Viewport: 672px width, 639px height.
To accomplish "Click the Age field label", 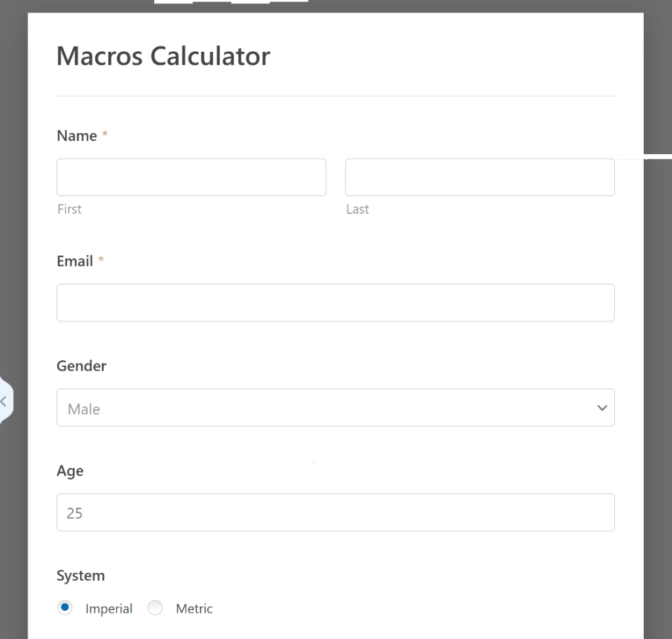I will click(70, 470).
